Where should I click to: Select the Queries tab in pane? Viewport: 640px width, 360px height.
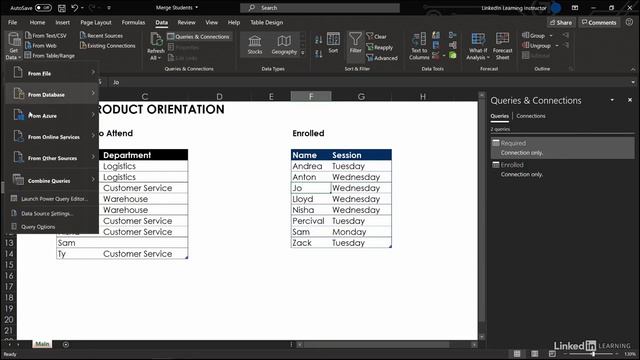pos(500,116)
